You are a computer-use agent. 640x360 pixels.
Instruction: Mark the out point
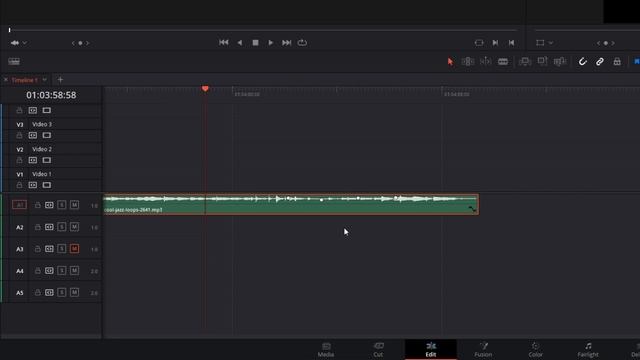pos(511,42)
